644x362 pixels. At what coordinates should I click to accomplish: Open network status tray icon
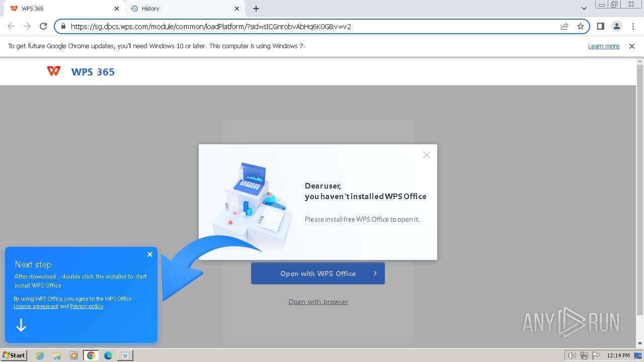click(x=584, y=355)
